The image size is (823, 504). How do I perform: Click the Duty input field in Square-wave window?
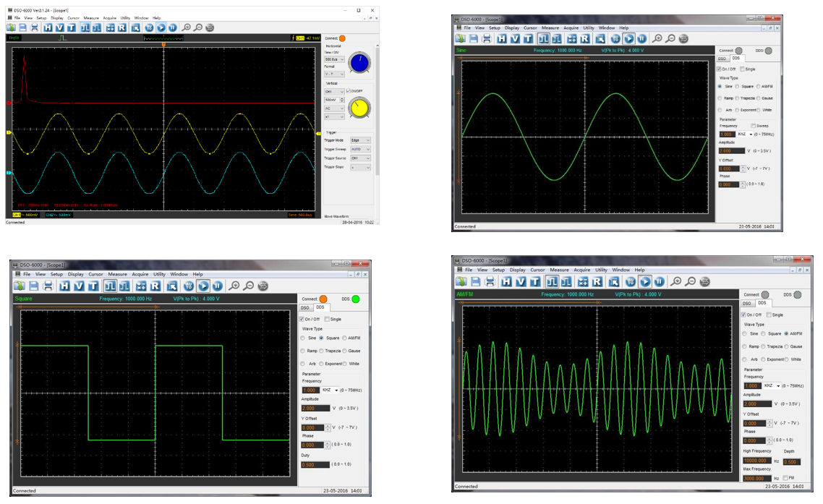[315, 464]
